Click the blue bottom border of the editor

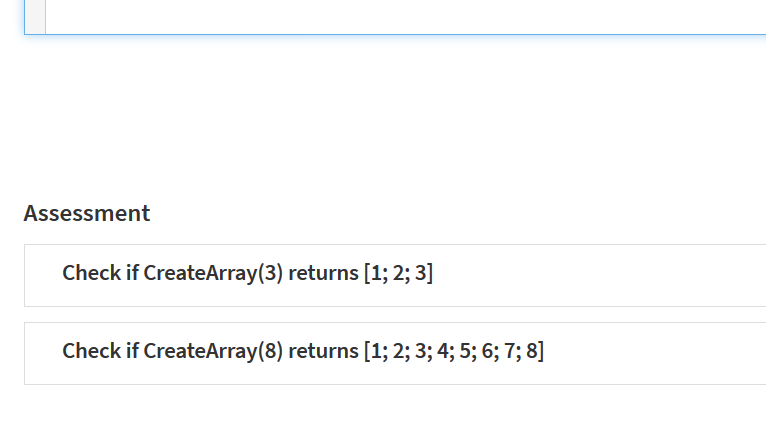tap(400, 34)
